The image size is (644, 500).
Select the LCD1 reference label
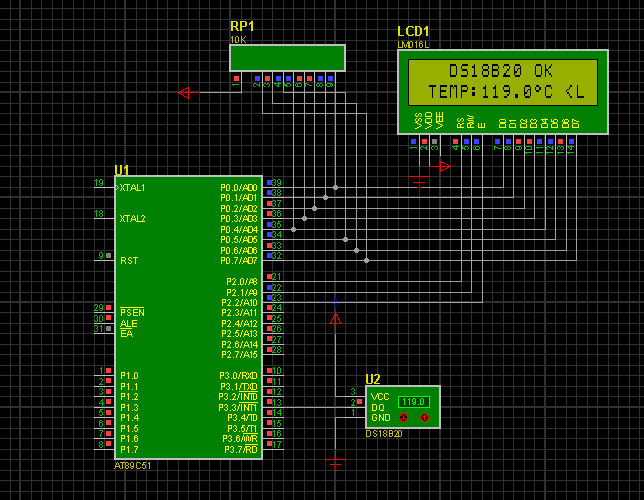tap(413, 32)
